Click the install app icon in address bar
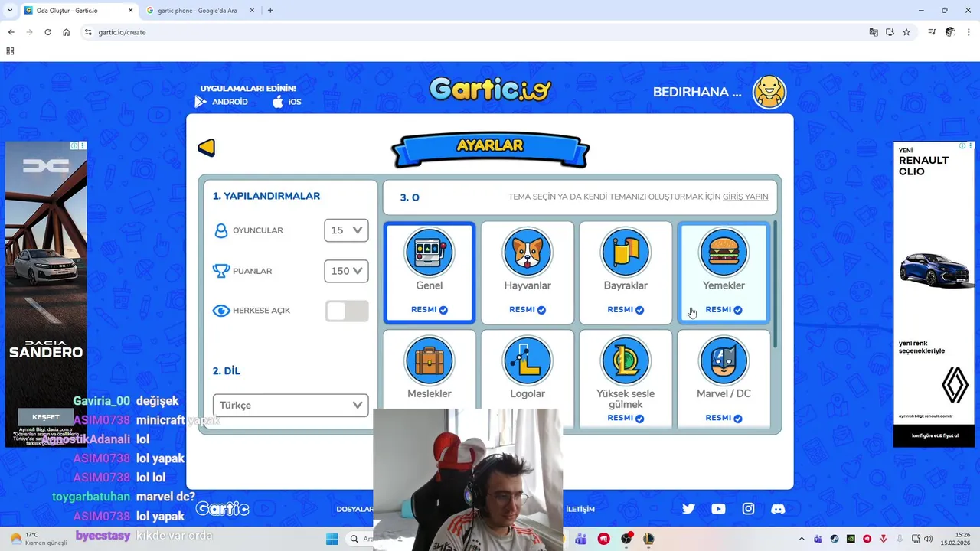The image size is (980, 551). point(890,32)
